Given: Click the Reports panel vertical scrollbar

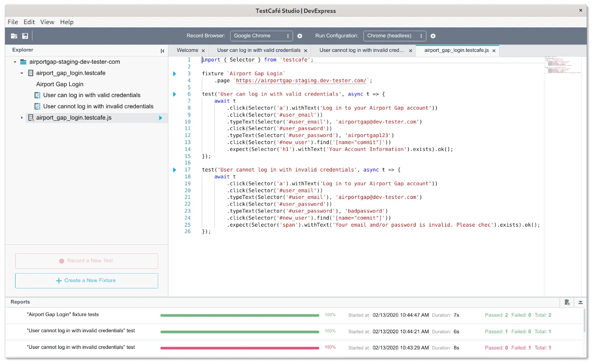Looking at the screenshot, I should (x=584, y=321).
